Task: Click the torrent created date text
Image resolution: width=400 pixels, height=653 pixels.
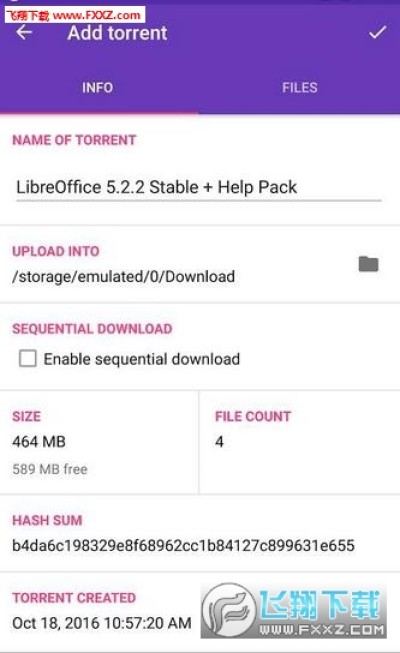Action: (x=102, y=623)
